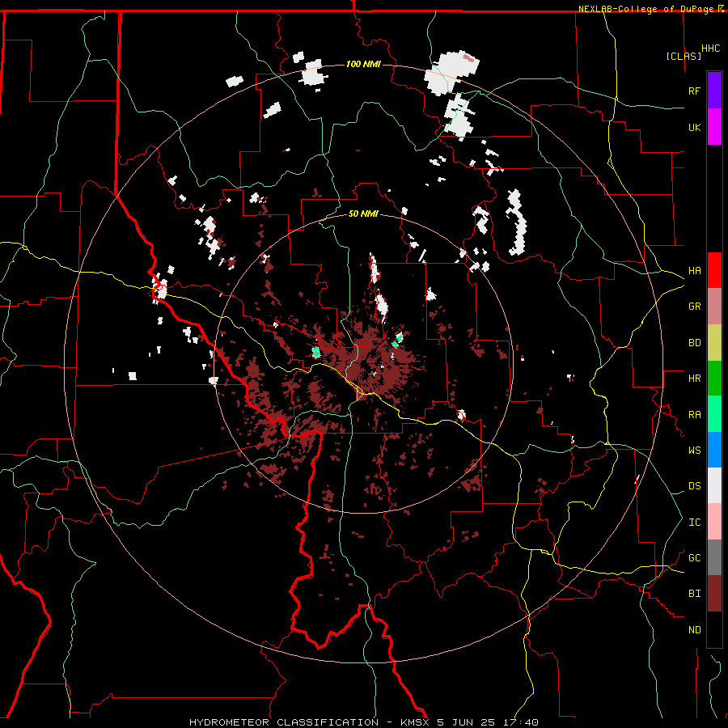728x728 pixels.
Task: Click the '100 NMI' range ring label
Action: (x=363, y=64)
